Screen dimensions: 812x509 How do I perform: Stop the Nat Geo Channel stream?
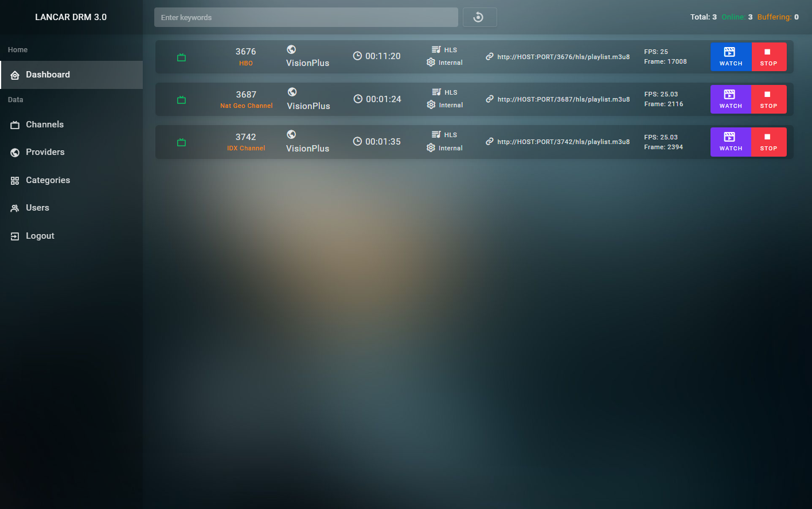(768, 99)
